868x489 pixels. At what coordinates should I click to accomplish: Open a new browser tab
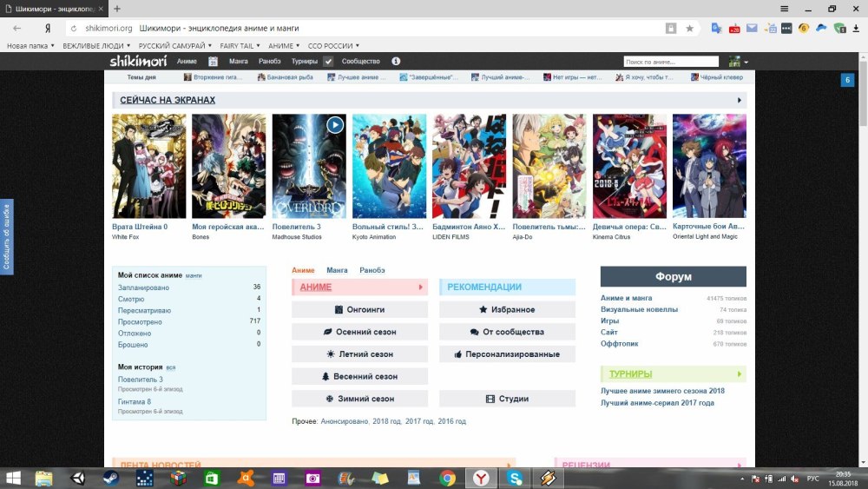(x=117, y=9)
